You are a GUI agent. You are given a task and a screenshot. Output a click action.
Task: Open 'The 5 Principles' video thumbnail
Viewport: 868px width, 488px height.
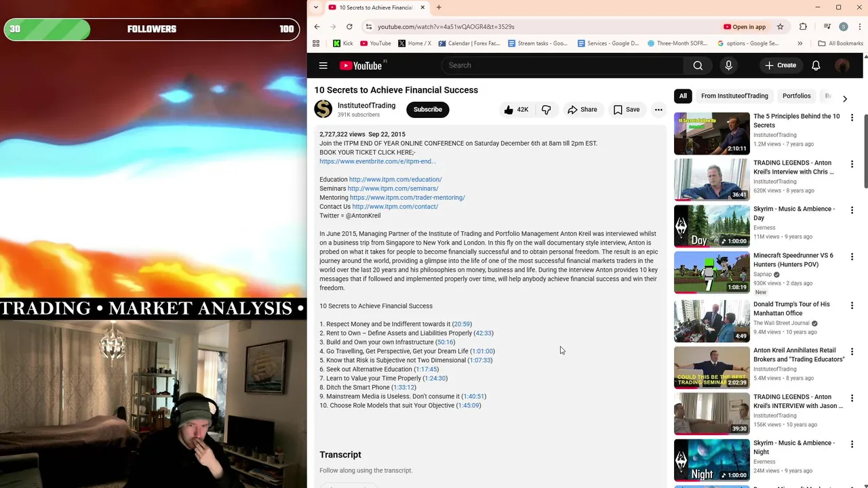coord(711,134)
